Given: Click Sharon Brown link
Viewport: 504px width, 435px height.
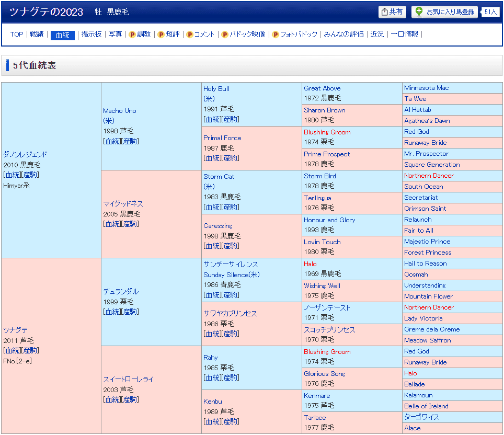Looking at the screenshot, I should click(324, 110).
